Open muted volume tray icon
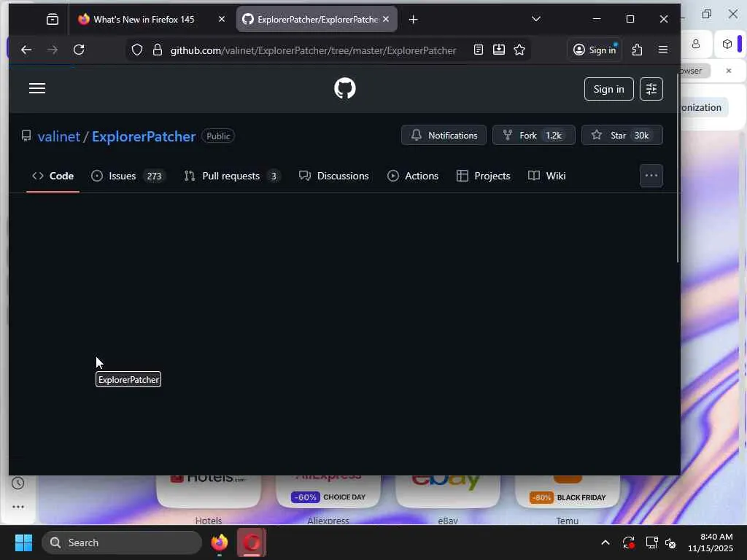 pyautogui.click(x=671, y=542)
